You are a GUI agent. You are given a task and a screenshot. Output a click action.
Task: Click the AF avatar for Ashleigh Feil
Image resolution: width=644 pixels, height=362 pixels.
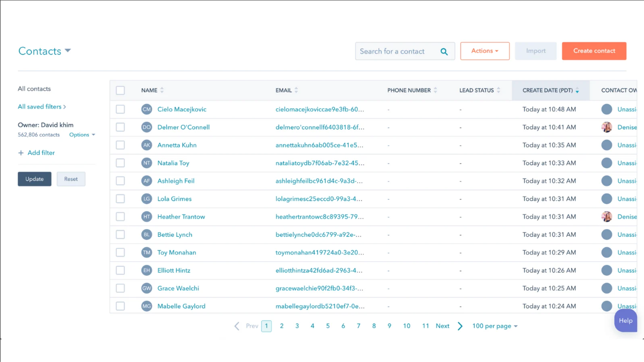[146, 181]
